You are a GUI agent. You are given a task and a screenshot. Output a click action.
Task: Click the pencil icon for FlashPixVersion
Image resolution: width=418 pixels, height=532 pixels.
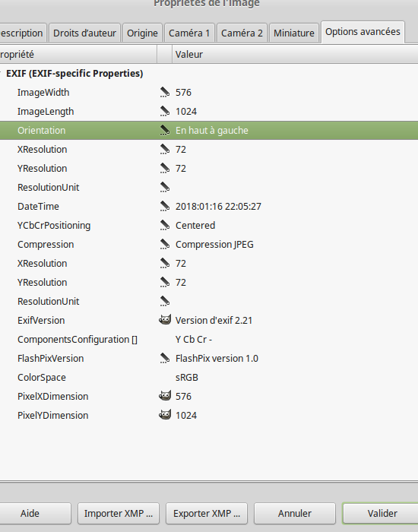click(x=165, y=358)
